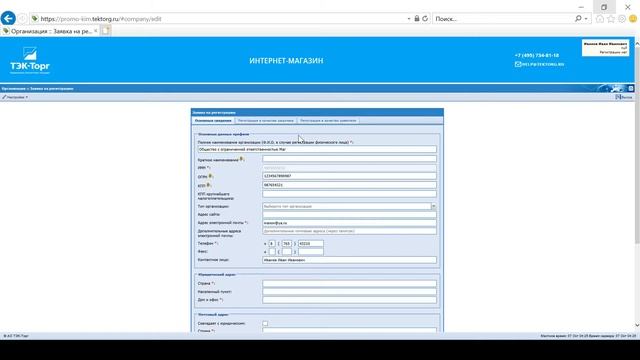Click the 'Выход' logout button
The image size is (640, 360).
click(x=624, y=97)
